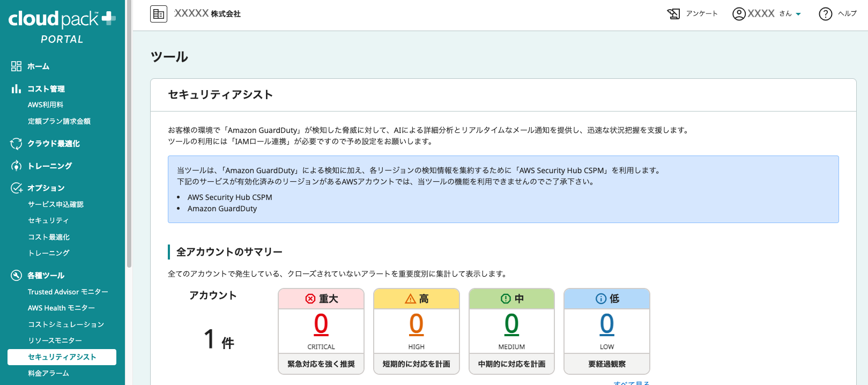
Task: Open セキュリティ under オプション
Action: click(48, 220)
